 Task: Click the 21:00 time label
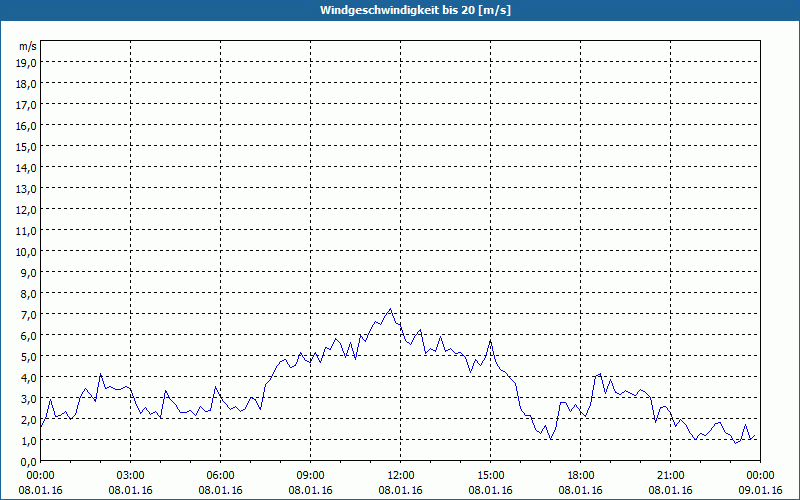coord(670,476)
